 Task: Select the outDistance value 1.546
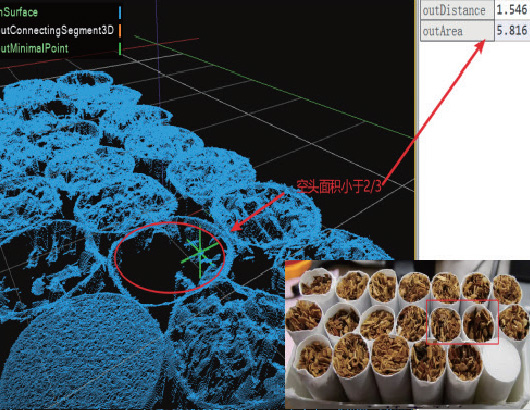[x=511, y=10]
